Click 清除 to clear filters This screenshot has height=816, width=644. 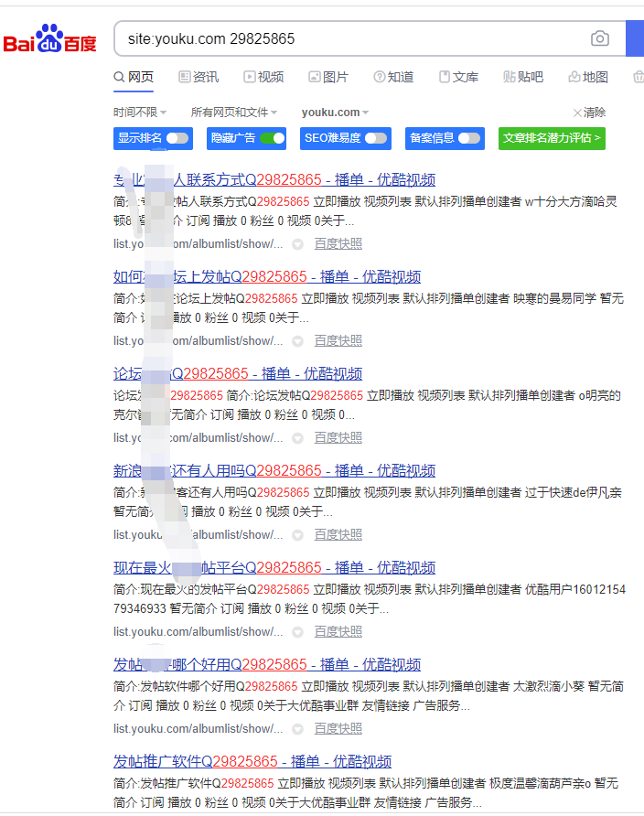pyautogui.click(x=595, y=113)
